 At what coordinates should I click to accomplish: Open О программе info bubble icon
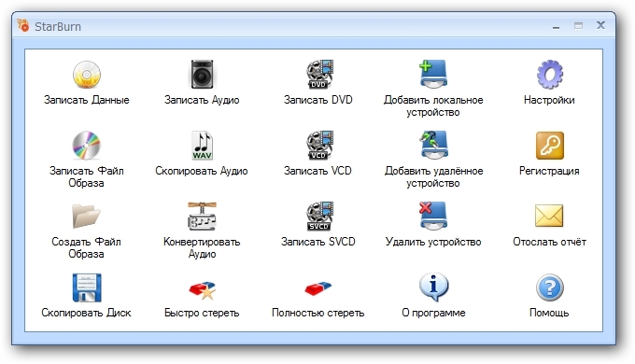pyautogui.click(x=433, y=287)
